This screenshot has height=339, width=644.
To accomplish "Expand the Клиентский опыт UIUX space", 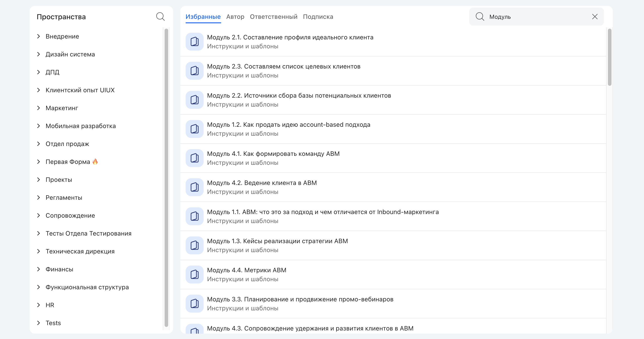I will tap(39, 90).
